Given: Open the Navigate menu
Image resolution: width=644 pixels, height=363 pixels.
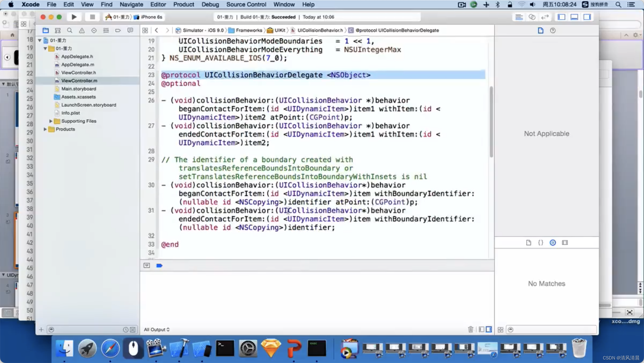Looking at the screenshot, I should (131, 4).
